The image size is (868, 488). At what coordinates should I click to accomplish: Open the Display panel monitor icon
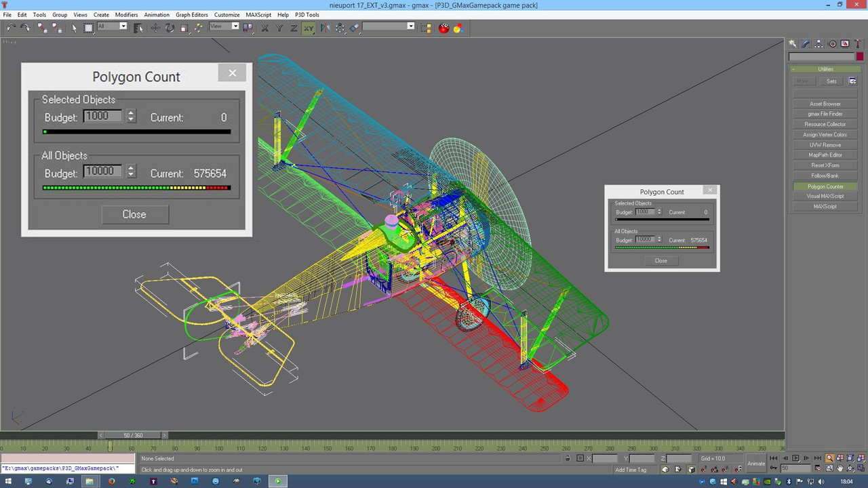click(x=845, y=43)
